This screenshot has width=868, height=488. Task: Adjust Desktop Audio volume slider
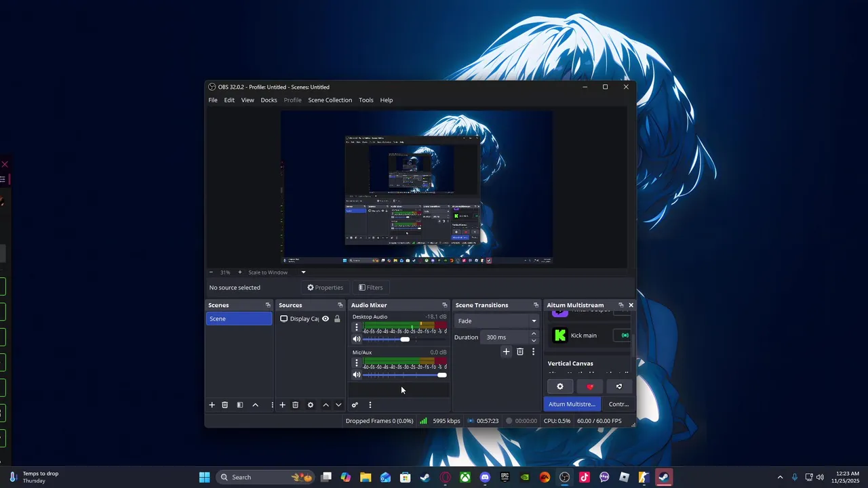pos(404,339)
